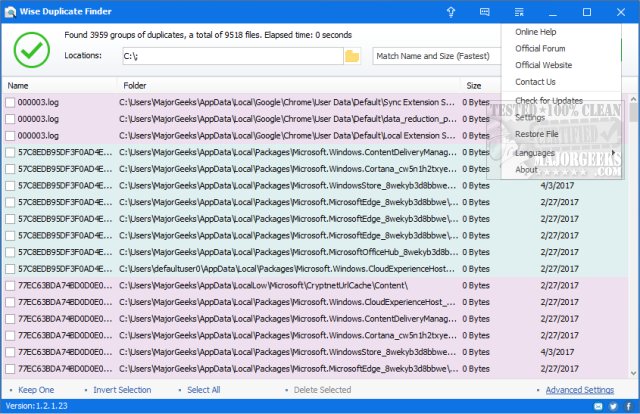Click Delete Selected link
The width and height of the screenshot is (640, 414).
(x=322, y=390)
